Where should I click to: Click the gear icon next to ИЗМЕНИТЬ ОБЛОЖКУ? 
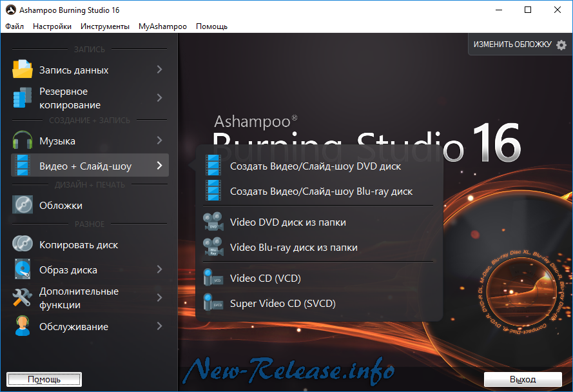tap(561, 44)
